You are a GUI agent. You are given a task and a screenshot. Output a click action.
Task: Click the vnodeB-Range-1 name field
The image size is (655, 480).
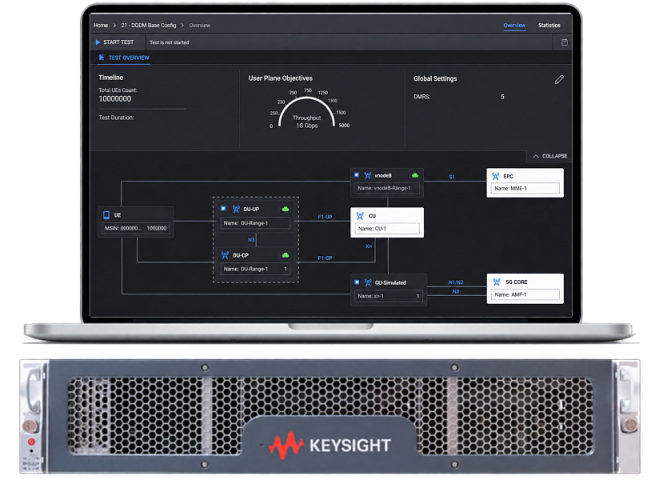(386, 188)
